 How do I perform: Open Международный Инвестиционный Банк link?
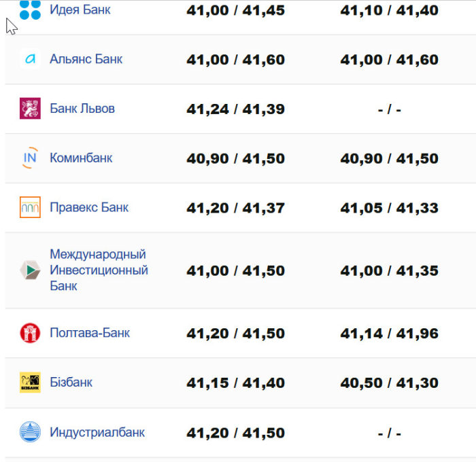pyautogui.click(x=98, y=270)
